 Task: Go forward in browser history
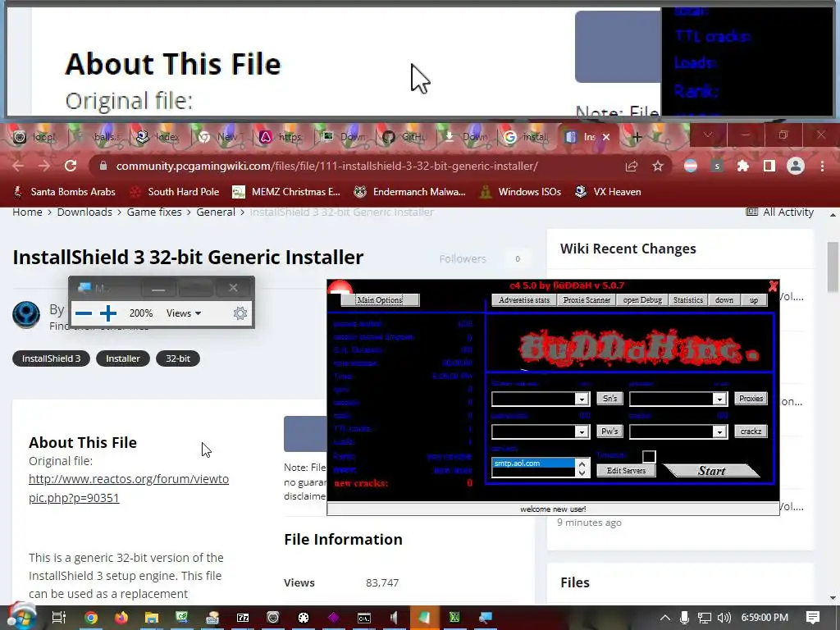(44, 166)
